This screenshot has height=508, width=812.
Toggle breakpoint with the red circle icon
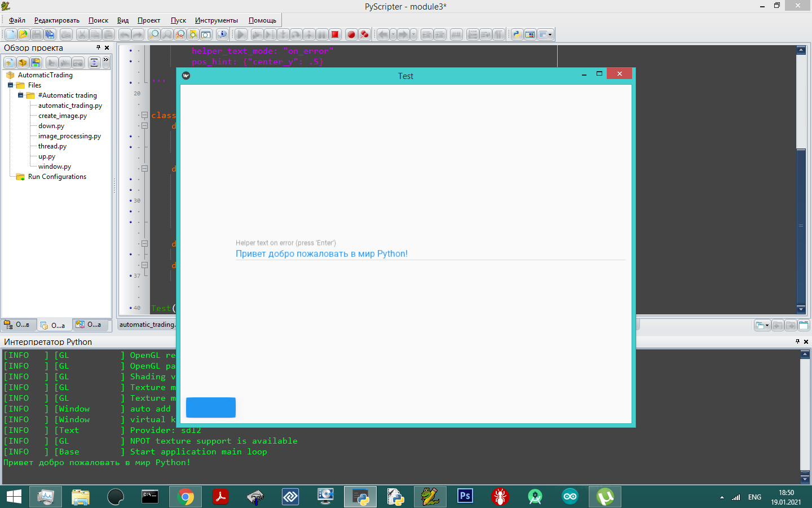point(351,34)
